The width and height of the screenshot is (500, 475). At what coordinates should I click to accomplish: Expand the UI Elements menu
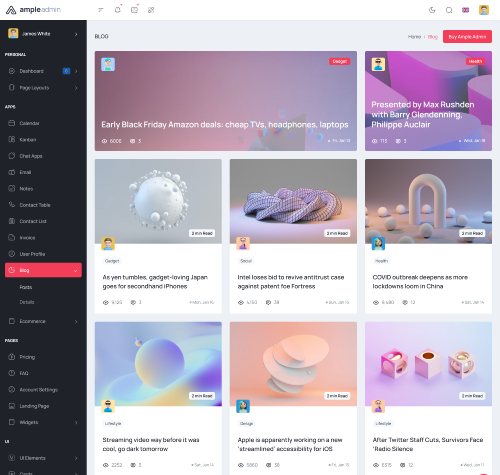click(43, 458)
